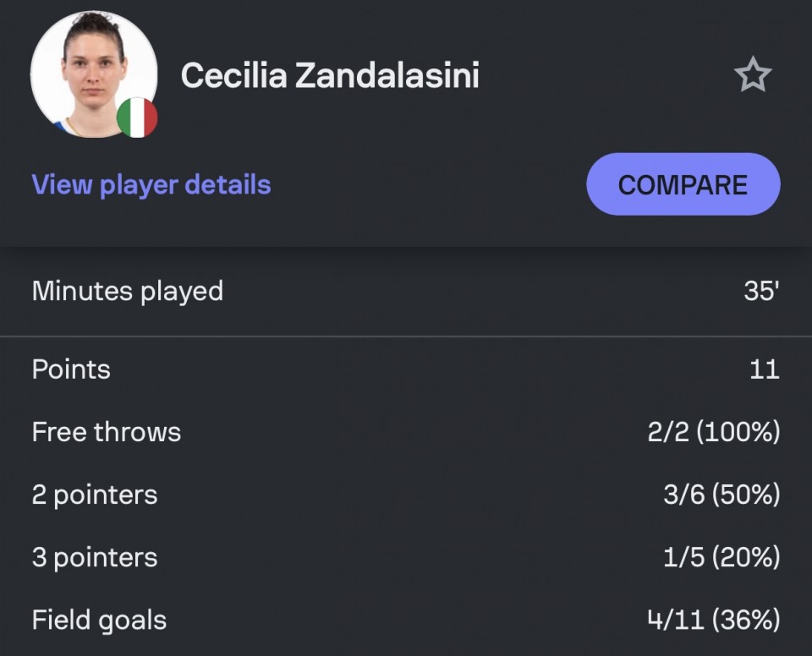Viewport: 812px width, 656px height.
Task: Click the 1/5 (20%) value
Action: 721,557
